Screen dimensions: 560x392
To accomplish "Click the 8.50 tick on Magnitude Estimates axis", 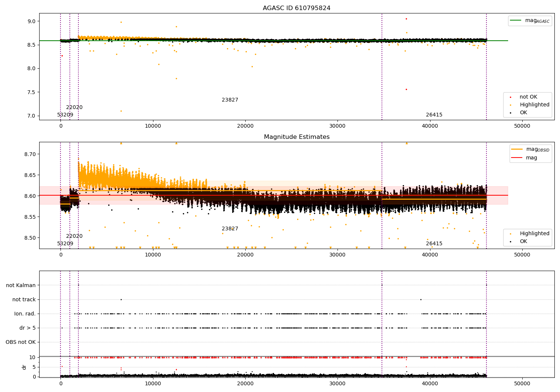I will 30,238.
